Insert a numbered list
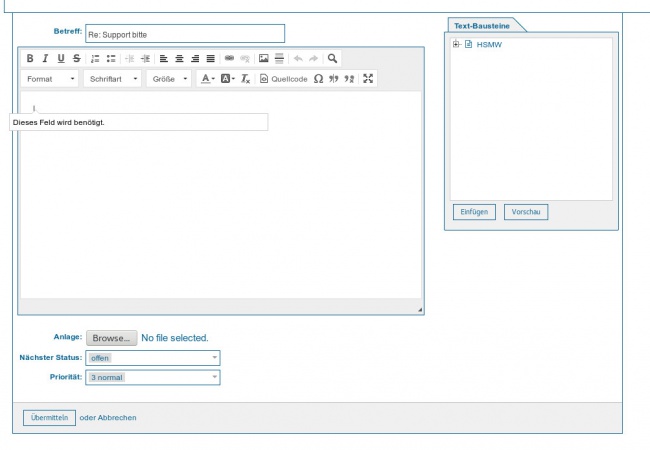This screenshot has width=650, height=450. coord(96,59)
